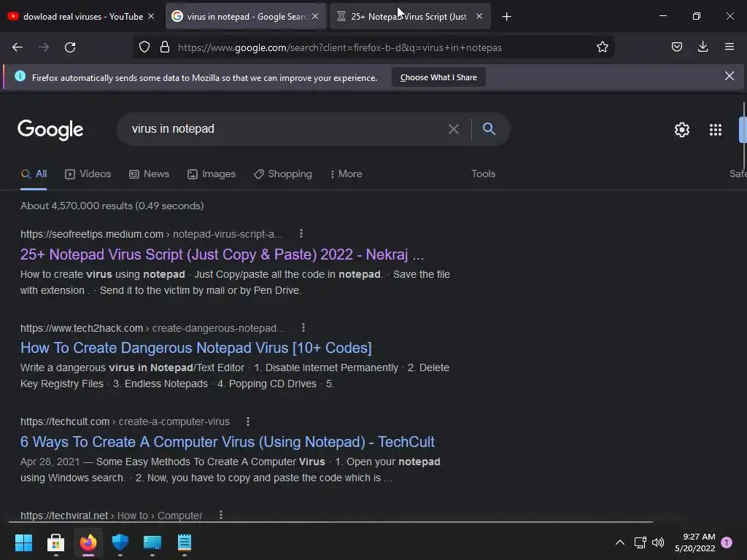The image size is (747, 560).
Task: Open the network status tray icon
Action: 640,542
